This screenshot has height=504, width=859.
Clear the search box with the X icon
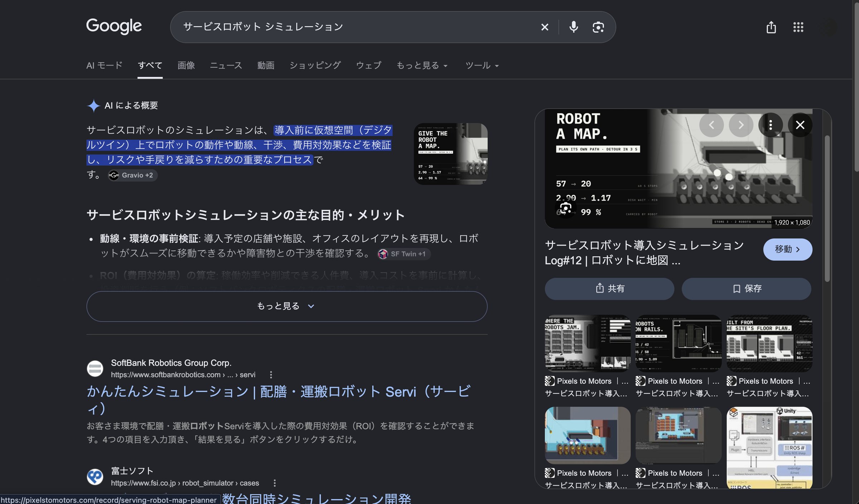coord(544,27)
